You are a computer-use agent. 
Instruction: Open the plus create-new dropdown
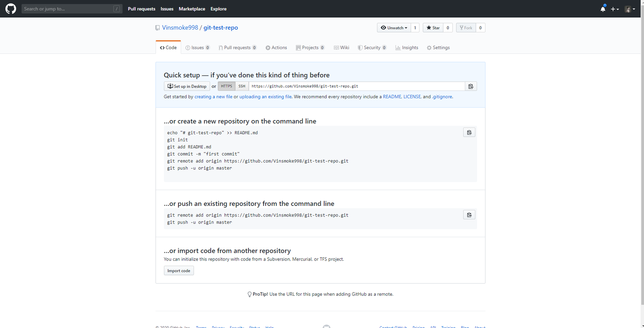(x=615, y=9)
